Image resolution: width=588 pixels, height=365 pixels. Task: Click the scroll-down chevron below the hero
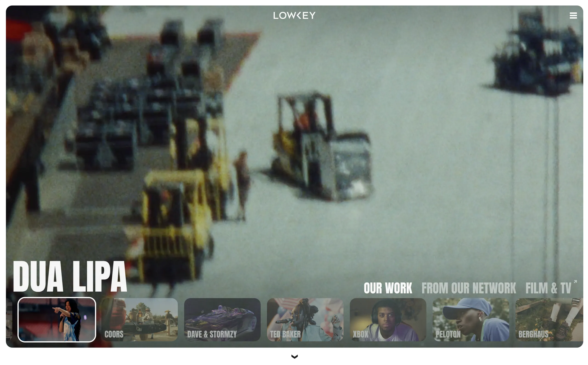294,356
